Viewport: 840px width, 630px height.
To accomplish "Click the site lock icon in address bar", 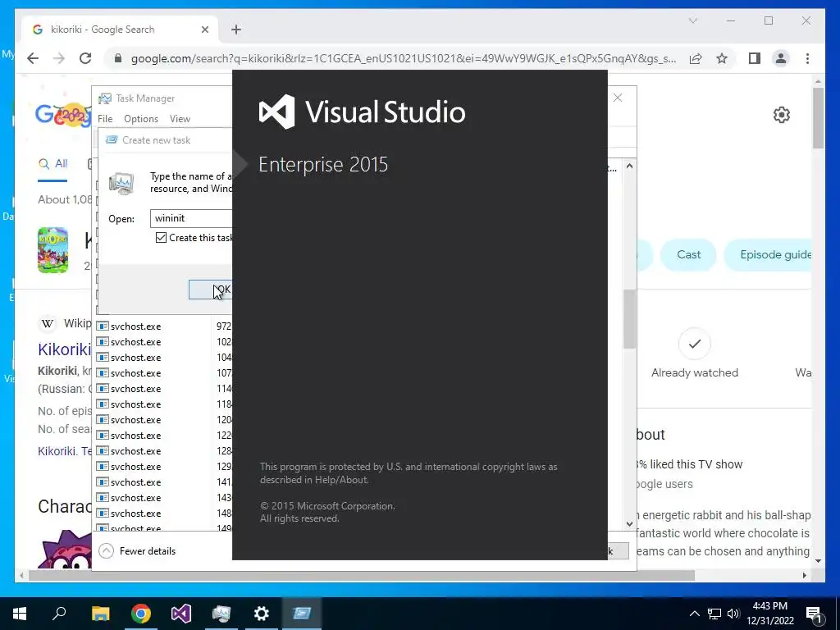I will (118, 58).
